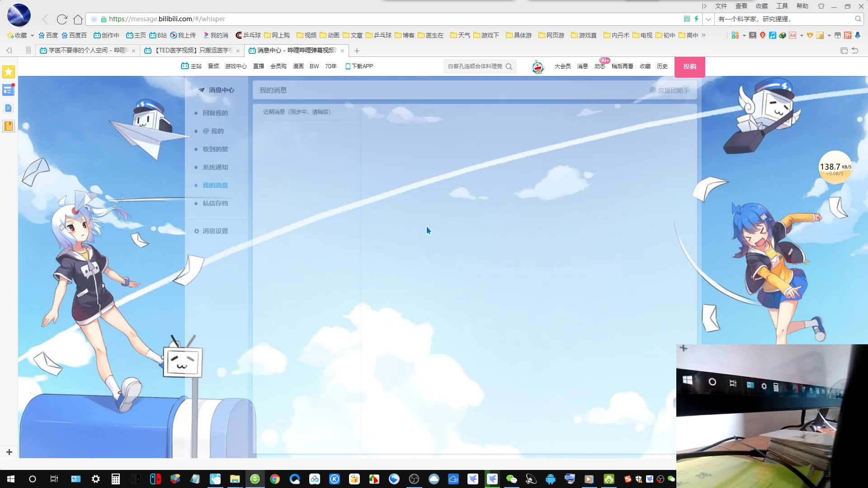Image resolution: width=868 pixels, height=488 pixels.
Task: Open the 工具 browser menu
Action: [782, 6]
